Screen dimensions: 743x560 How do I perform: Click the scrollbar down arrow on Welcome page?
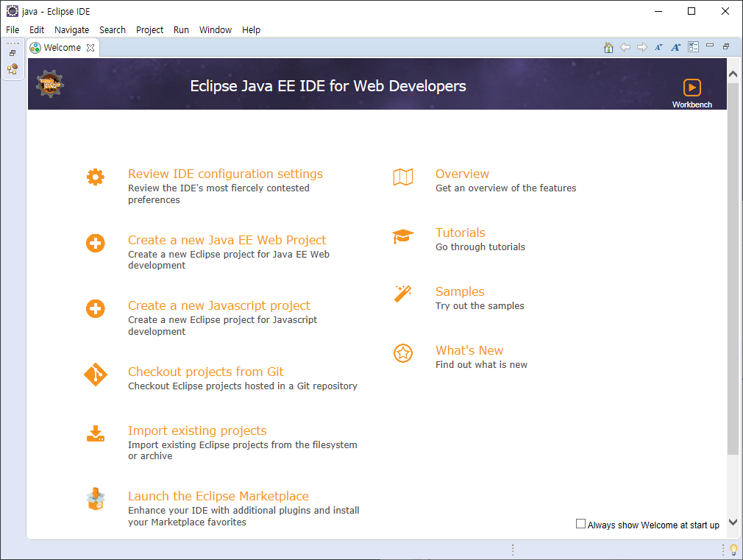click(x=733, y=522)
